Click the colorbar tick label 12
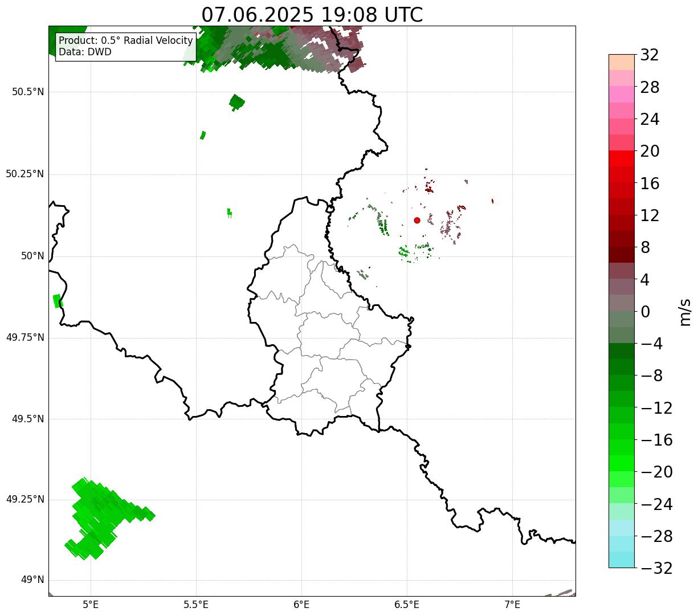This screenshot has width=698, height=616. 650,215
